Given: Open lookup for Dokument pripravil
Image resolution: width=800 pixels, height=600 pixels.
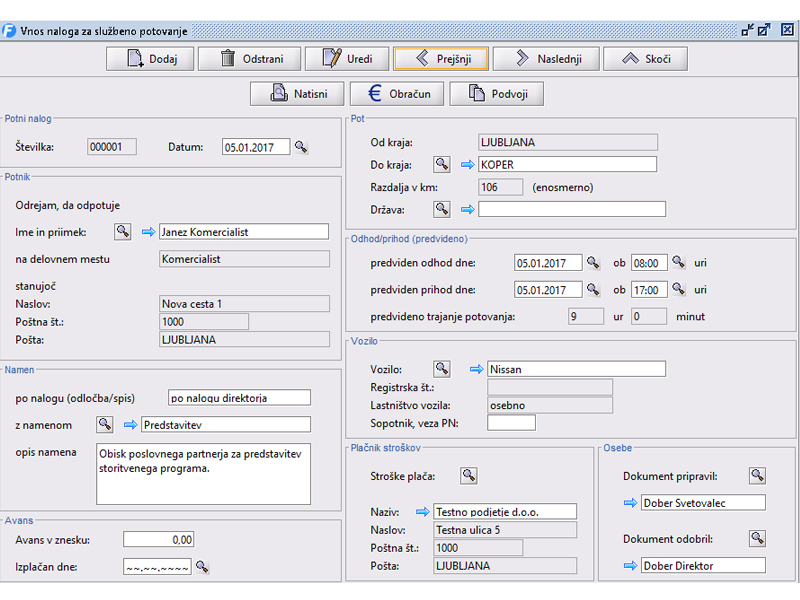Looking at the screenshot, I should tap(758, 476).
